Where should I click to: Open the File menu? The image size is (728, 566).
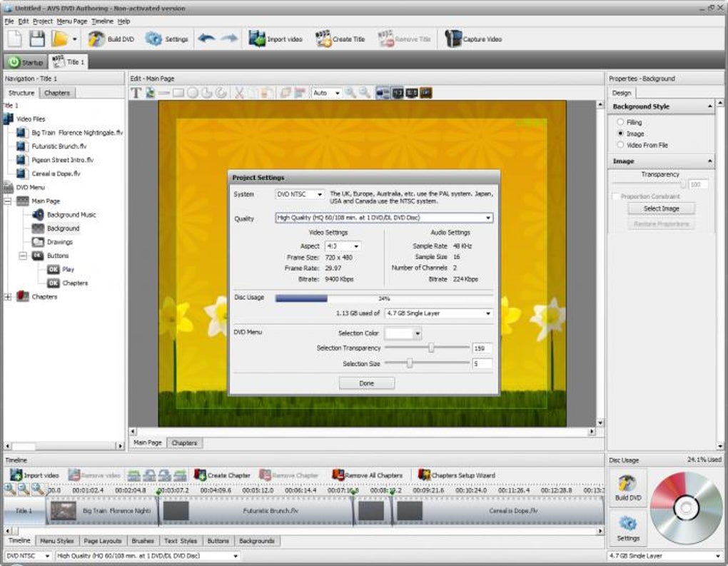pos(9,21)
